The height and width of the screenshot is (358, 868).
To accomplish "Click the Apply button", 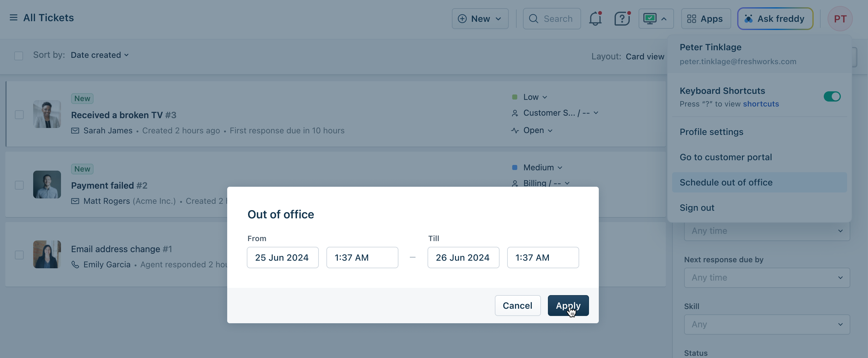I will (568, 306).
